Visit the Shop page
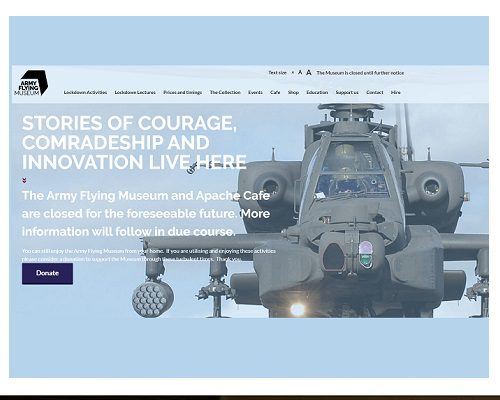The height and width of the screenshot is (400, 500). (x=293, y=92)
